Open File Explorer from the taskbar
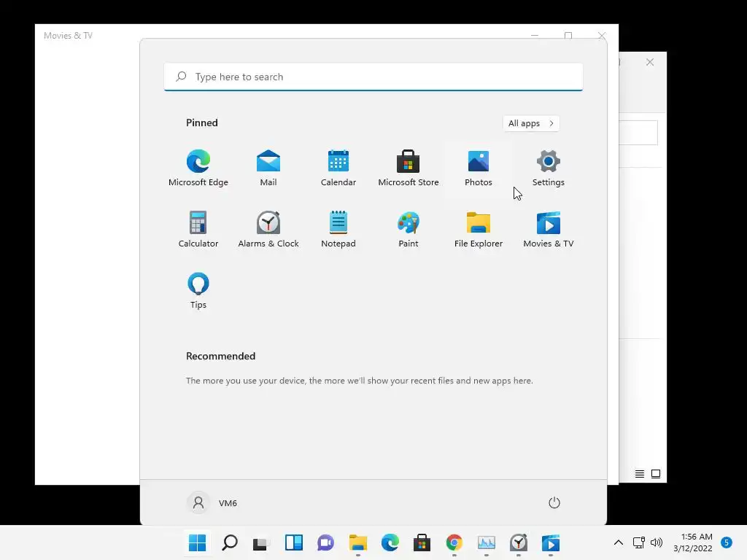747x560 pixels. click(357, 542)
